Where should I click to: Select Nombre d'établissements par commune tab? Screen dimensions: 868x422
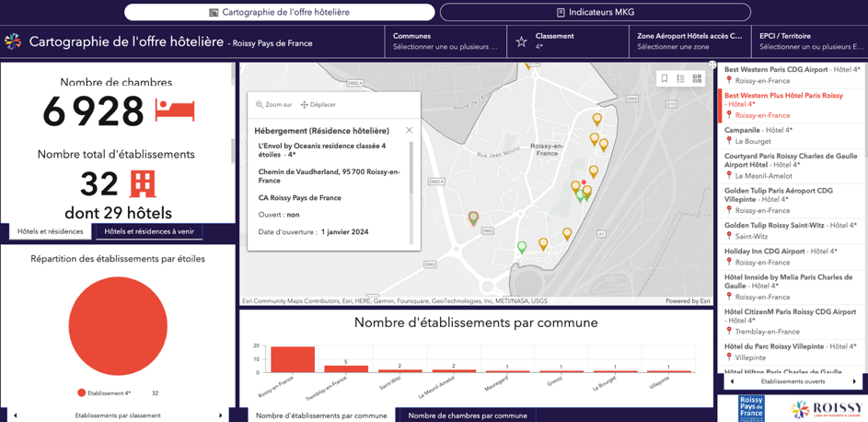pyautogui.click(x=321, y=416)
